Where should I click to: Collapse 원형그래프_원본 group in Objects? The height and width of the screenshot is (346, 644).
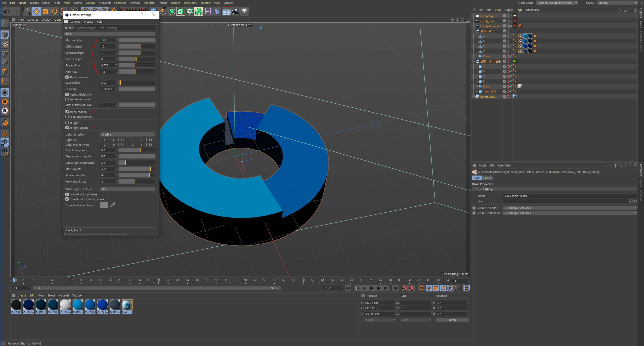(x=473, y=61)
